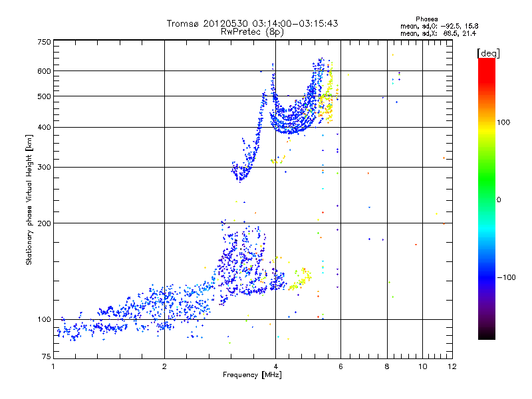Image resolution: width=532 pixels, height=399 pixels.
Task: Click the x-axis tick label "8"
Action: click(387, 366)
